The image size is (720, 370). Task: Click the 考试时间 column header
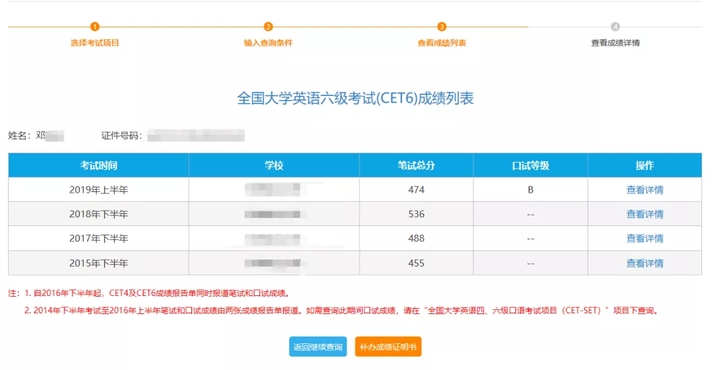pyautogui.click(x=99, y=165)
